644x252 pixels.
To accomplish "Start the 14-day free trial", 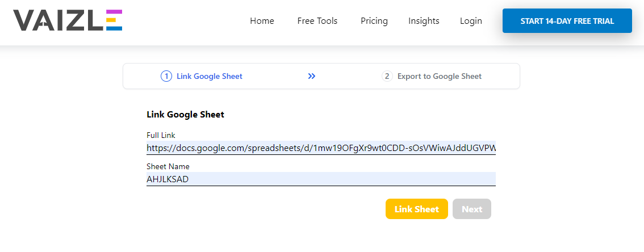I will pos(567,21).
